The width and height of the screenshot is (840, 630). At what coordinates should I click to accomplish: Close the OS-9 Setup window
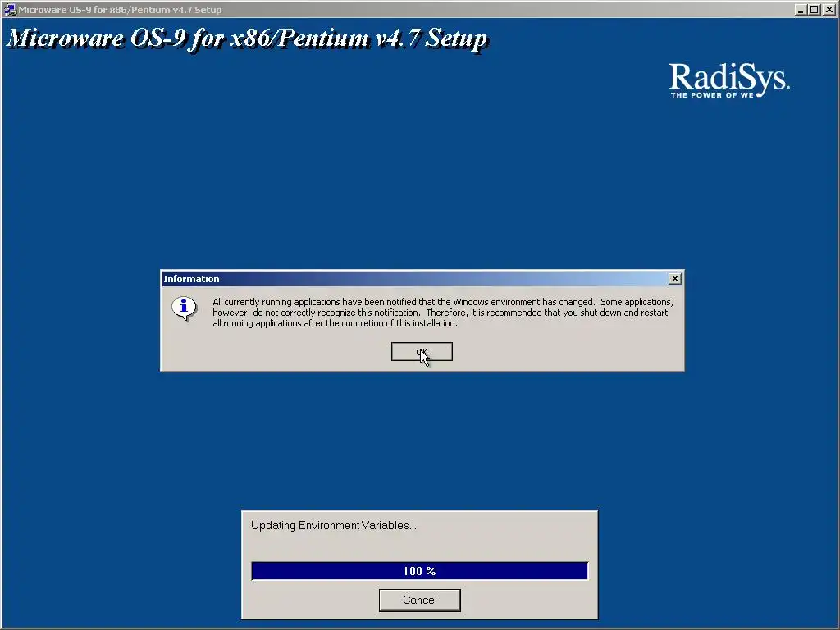(829, 10)
